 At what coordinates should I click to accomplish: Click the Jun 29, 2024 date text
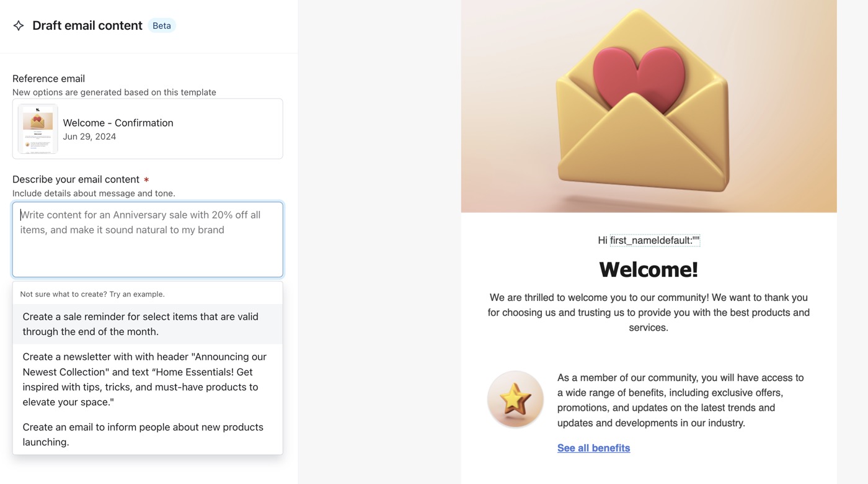[89, 137]
